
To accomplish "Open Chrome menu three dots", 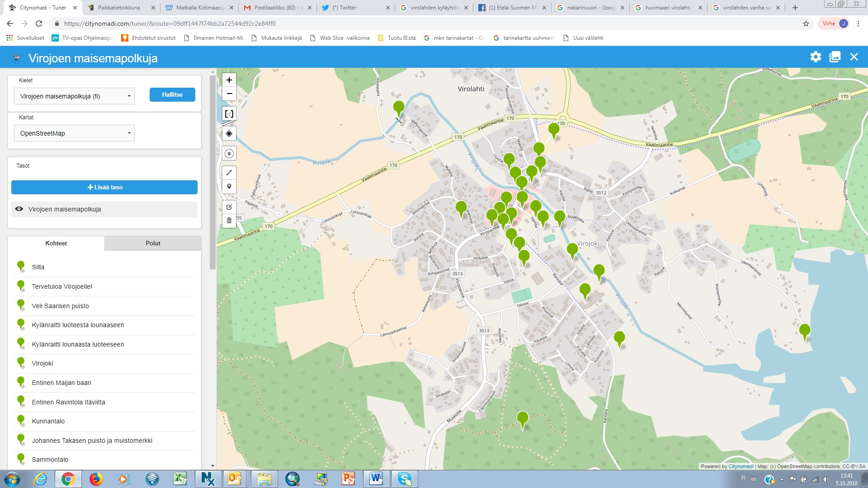I will pos(858,23).
